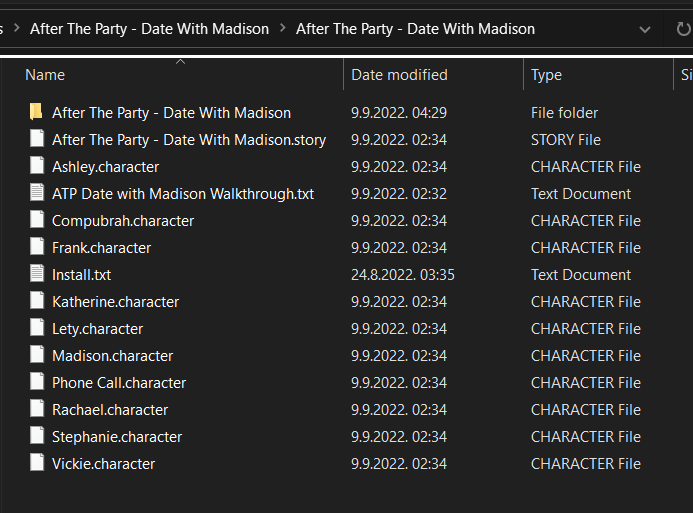The image size is (693, 513).
Task: Click the yellow folder icon for After The Party
Action: 36,113
